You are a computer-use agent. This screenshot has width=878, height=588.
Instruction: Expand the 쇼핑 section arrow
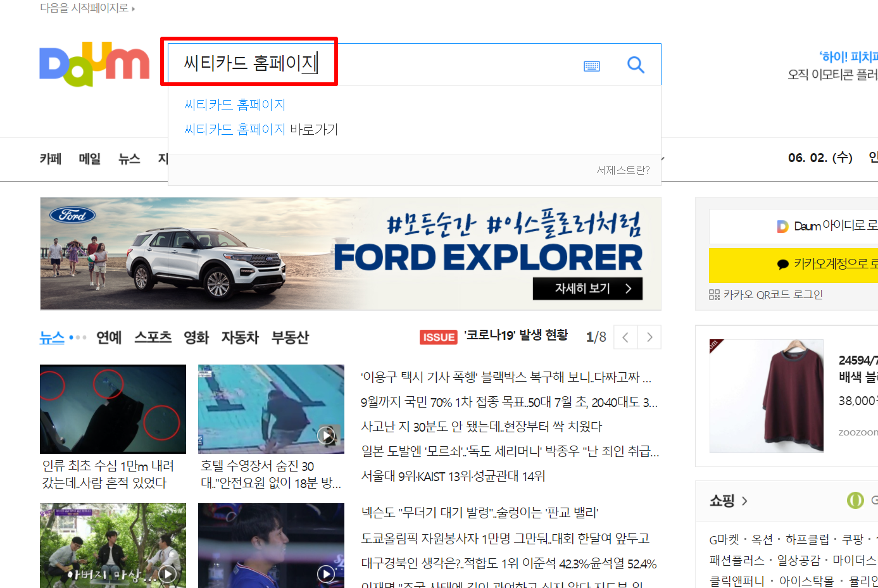(744, 501)
